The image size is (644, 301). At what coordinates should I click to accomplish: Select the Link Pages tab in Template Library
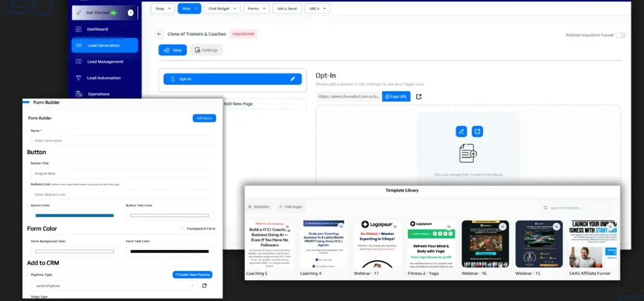[290, 207]
